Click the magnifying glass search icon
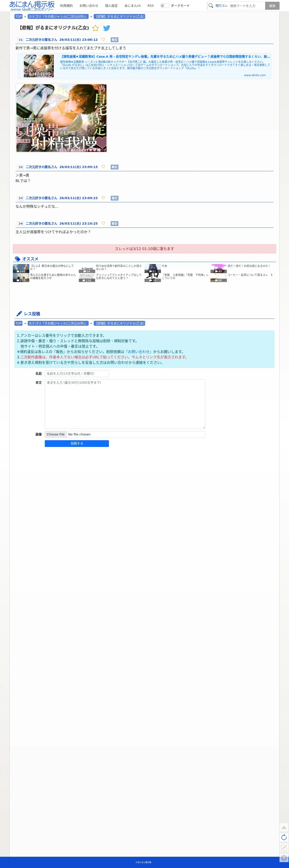 (211, 6)
